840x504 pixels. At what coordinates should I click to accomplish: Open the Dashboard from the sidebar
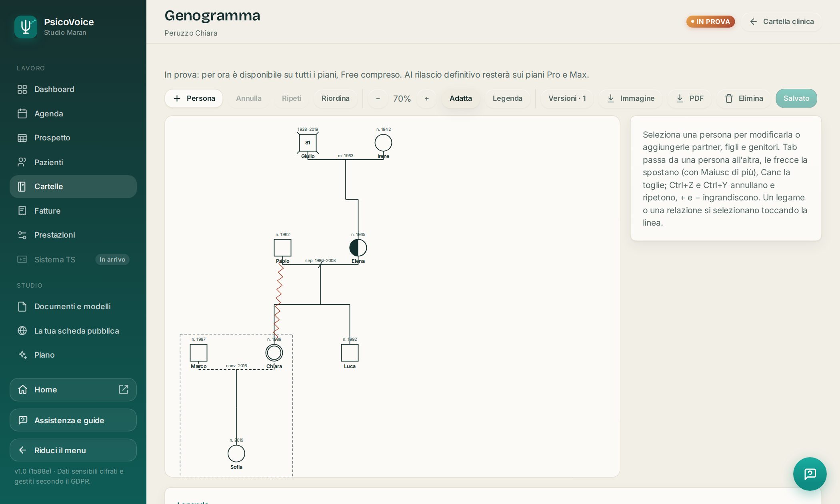coord(73,89)
